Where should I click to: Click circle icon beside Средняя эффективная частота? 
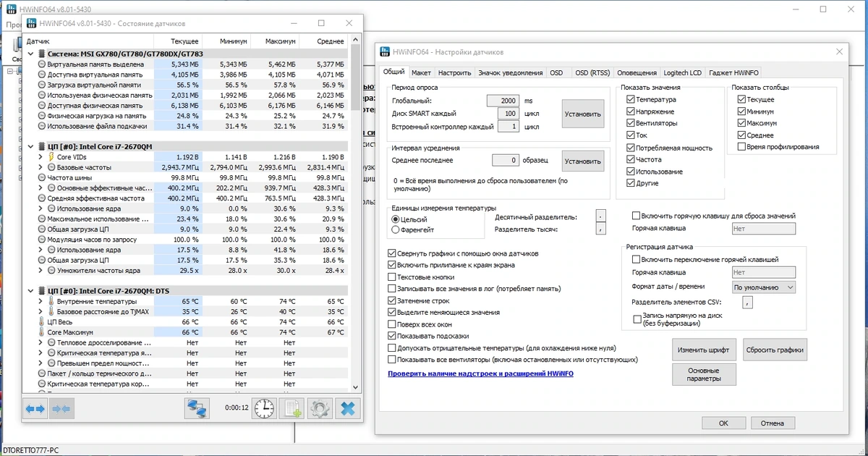tap(42, 198)
